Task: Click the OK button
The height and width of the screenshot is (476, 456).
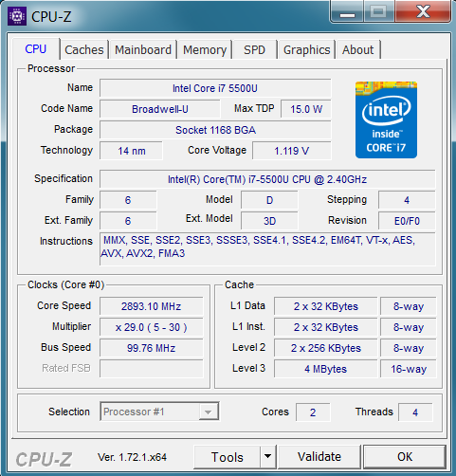Action: 405,457
